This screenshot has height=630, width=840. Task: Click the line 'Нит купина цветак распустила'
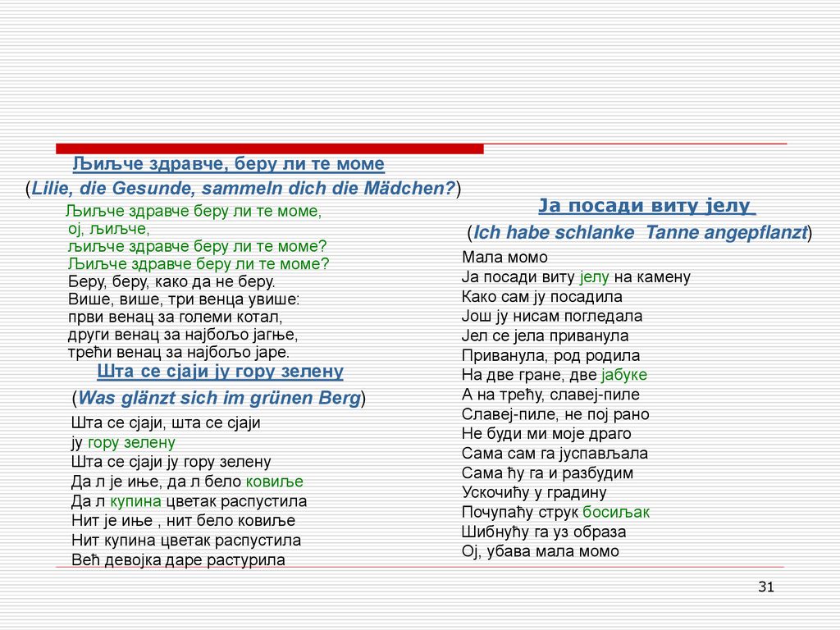click(x=186, y=540)
